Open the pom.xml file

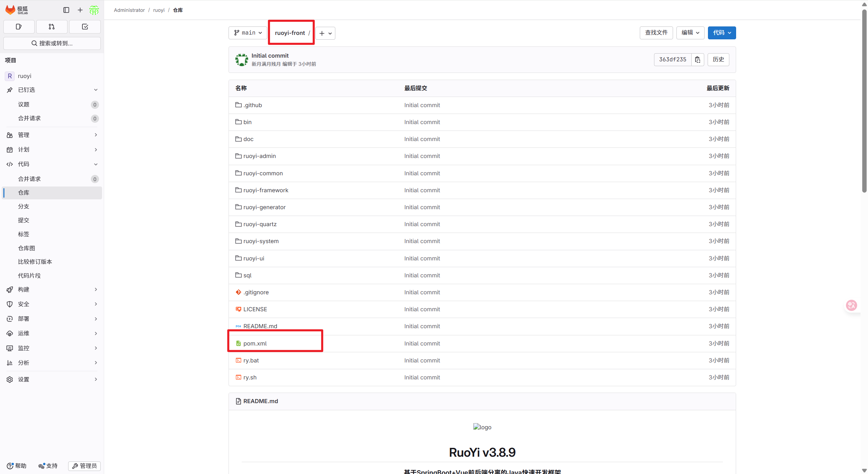point(255,343)
